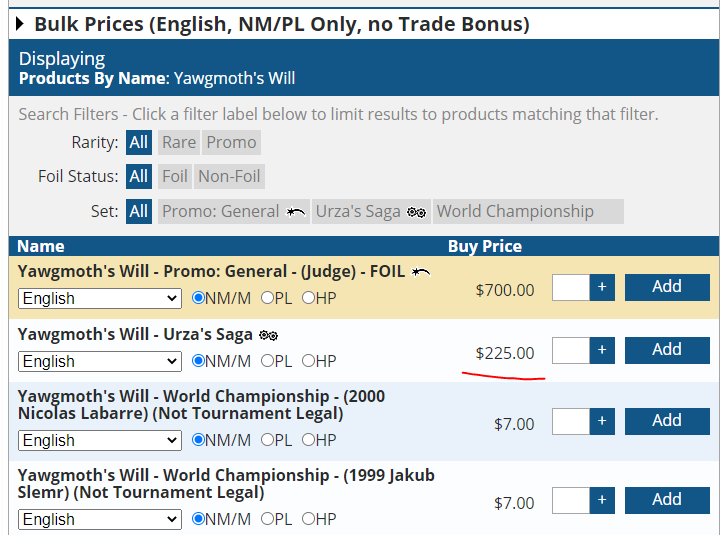
Task: Expand the Bulk Prices section triangle
Action: (19, 25)
